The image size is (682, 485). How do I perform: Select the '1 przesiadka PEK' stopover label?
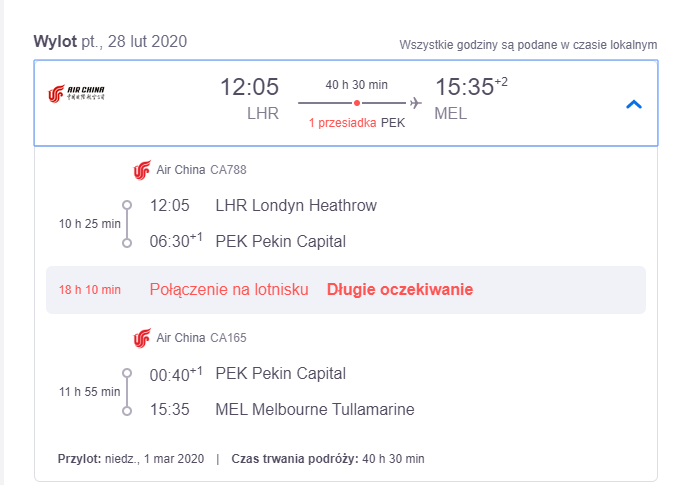(x=357, y=123)
